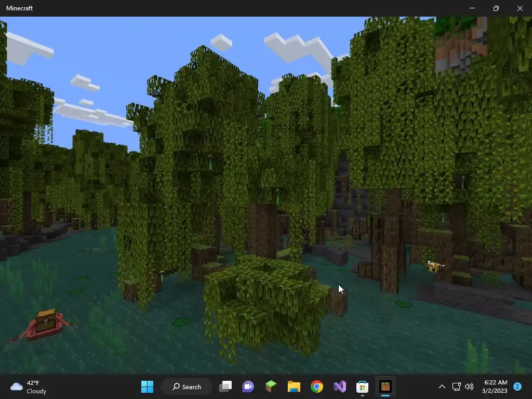This screenshot has height=399, width=532.
Task: Open the Windows Start menu
Action: click(147, 387)
